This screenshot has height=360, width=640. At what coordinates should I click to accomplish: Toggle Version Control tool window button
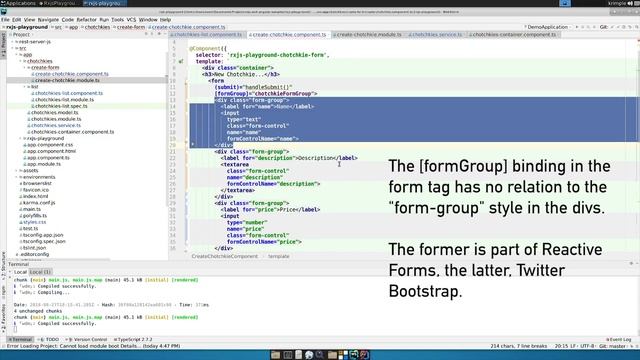(x=87, y=340)
